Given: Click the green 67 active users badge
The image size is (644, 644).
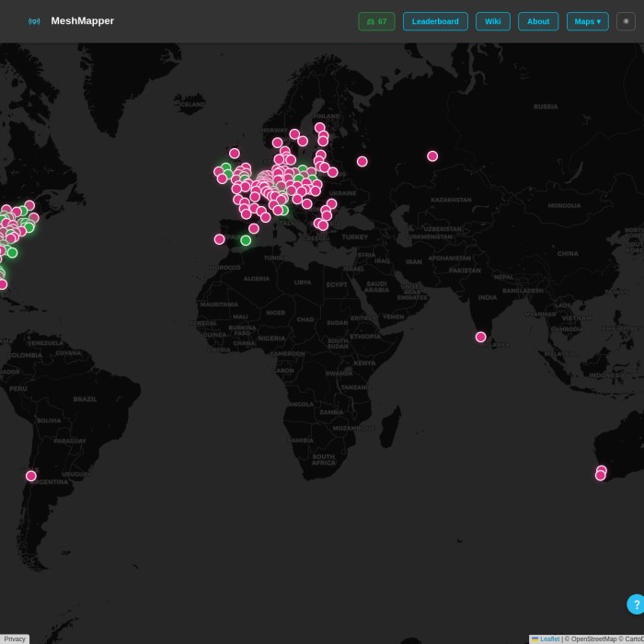Looking at the screenshot, I should 376,21.
